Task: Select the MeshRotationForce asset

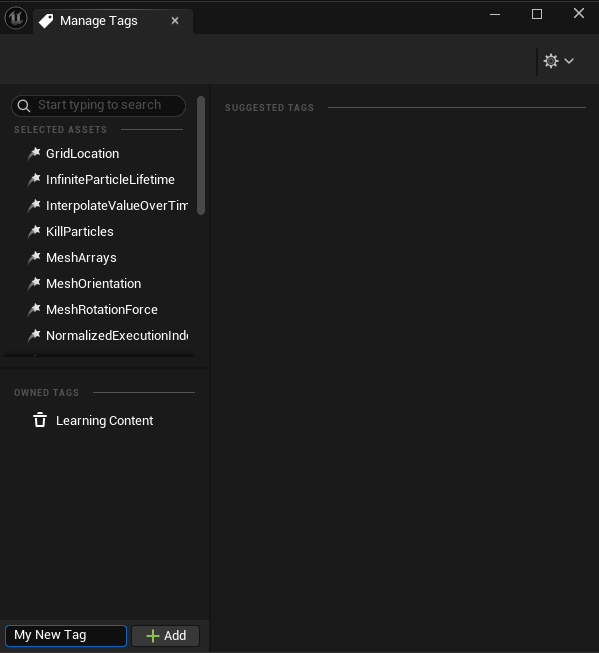Action: tap(102, 310)
